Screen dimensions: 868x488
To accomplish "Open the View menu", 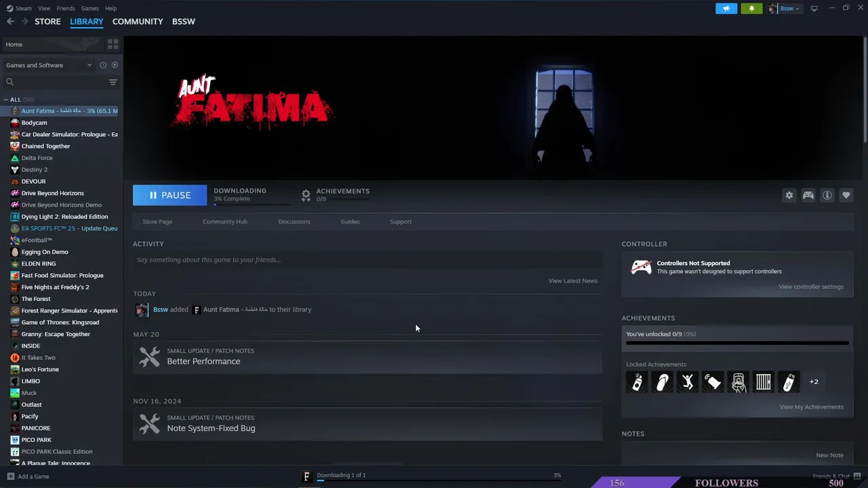I will tap(44, 8).
